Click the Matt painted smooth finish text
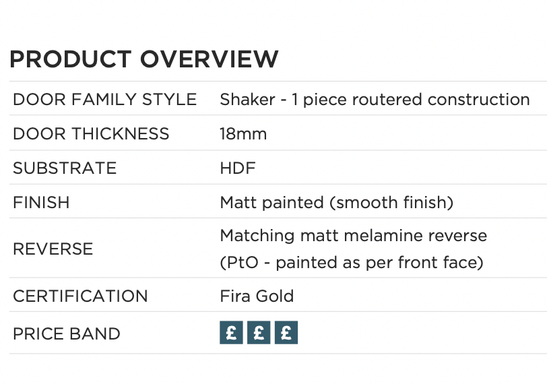 pos(337,203)
